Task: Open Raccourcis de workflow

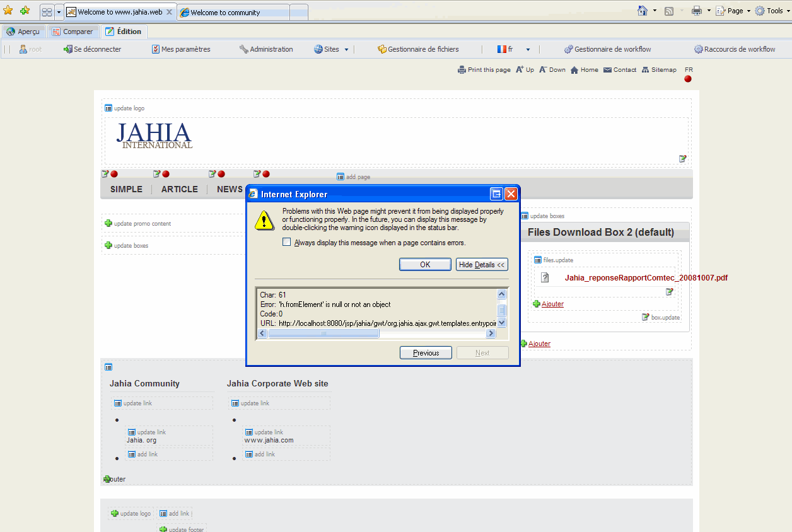Action: pos(735,49)
